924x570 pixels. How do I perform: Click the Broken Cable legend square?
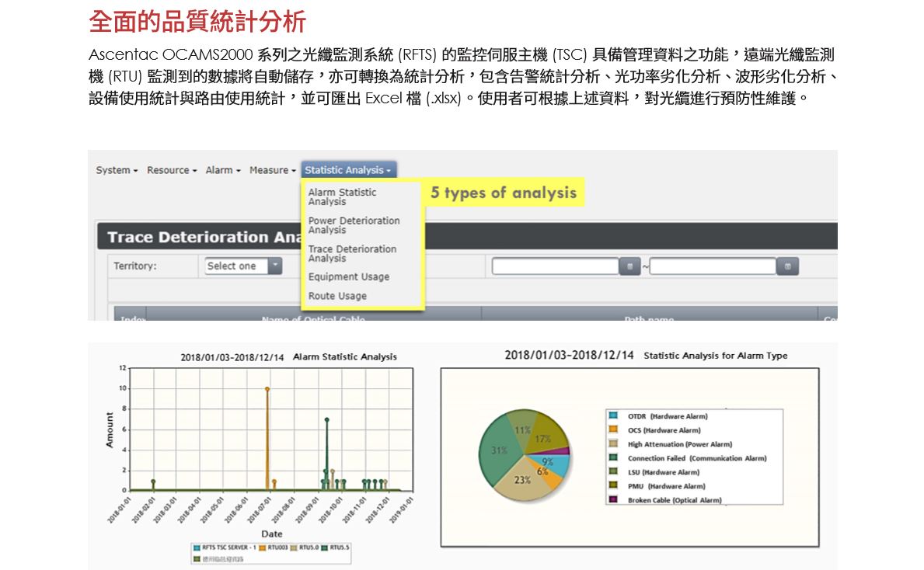coord(613,500)
